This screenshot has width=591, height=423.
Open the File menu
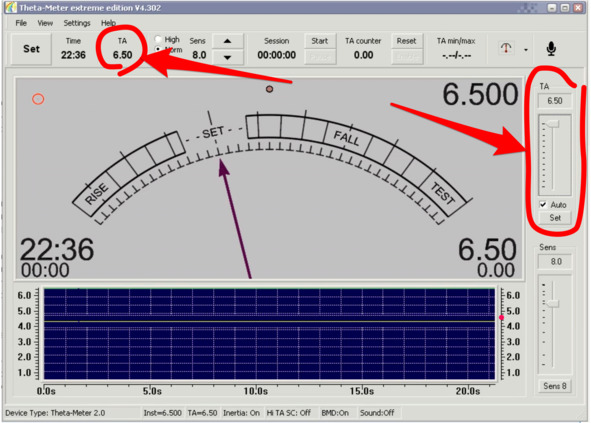[21, 23]
